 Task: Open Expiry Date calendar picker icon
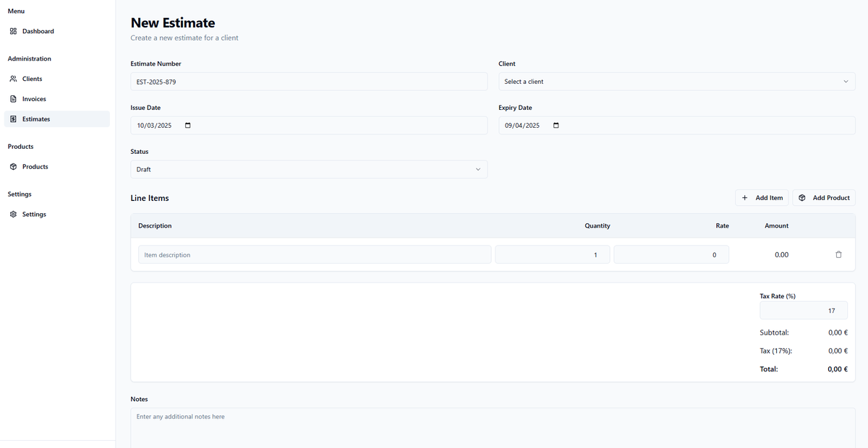[556, 126]
